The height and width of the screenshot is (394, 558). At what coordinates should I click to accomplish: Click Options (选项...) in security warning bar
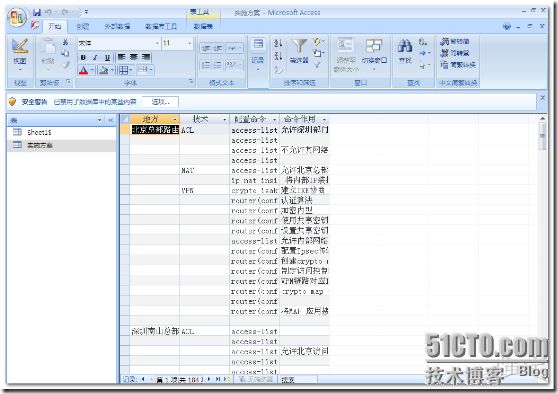(x=160, y=102)
